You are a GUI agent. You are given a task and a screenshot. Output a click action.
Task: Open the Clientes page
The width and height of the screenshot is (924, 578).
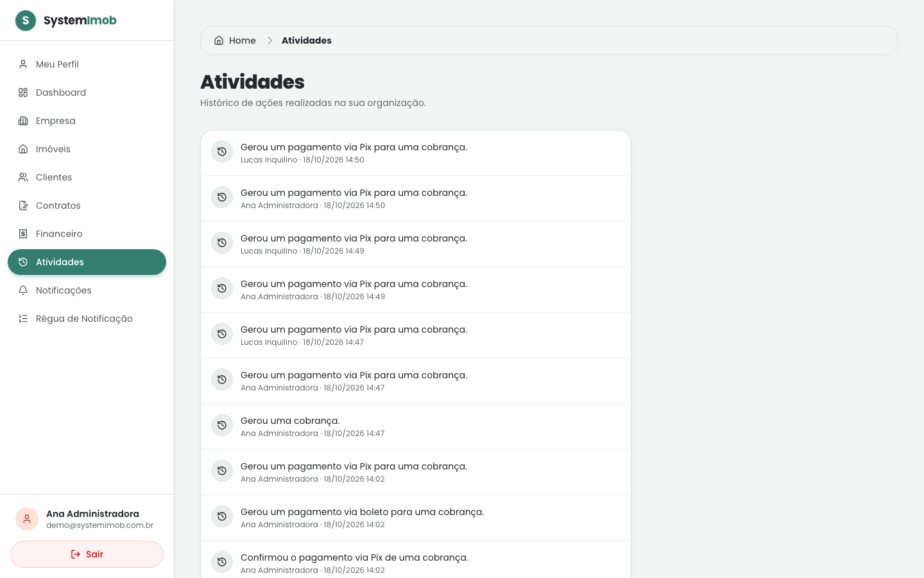87,177
